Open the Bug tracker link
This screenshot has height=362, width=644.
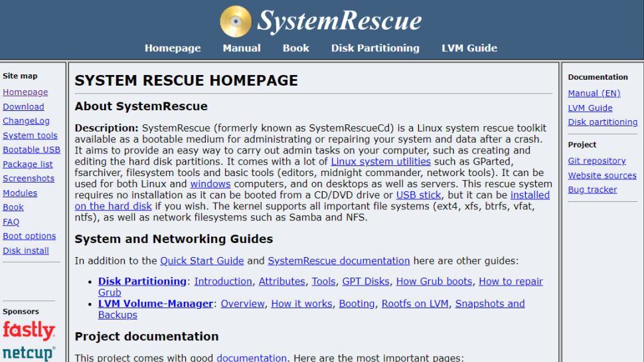pos(592,190)
